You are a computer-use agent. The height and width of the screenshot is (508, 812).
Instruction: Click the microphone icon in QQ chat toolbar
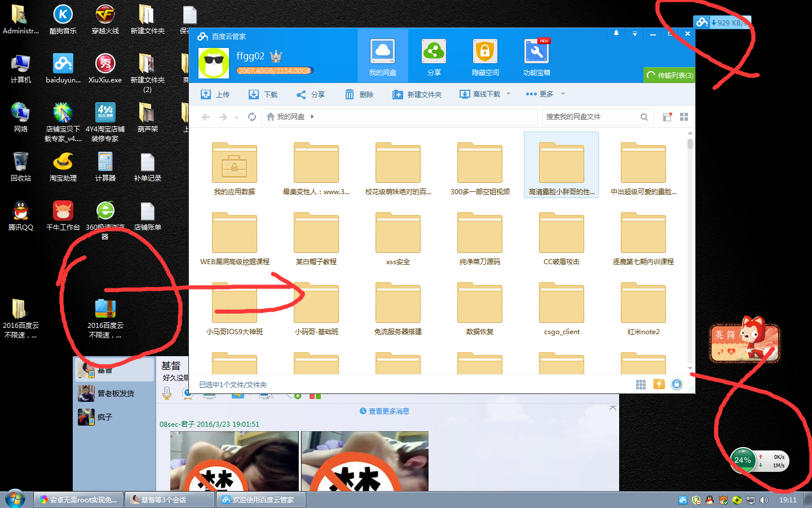tap(167, 393)
